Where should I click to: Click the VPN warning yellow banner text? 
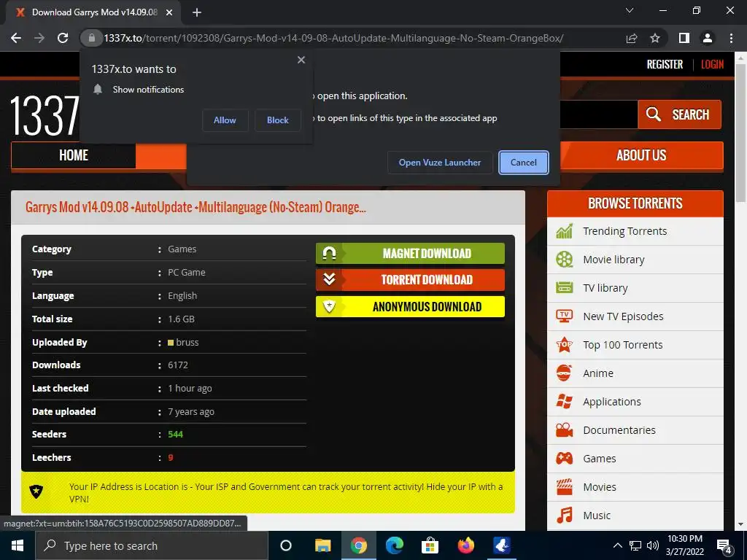(x=286, y=493)
